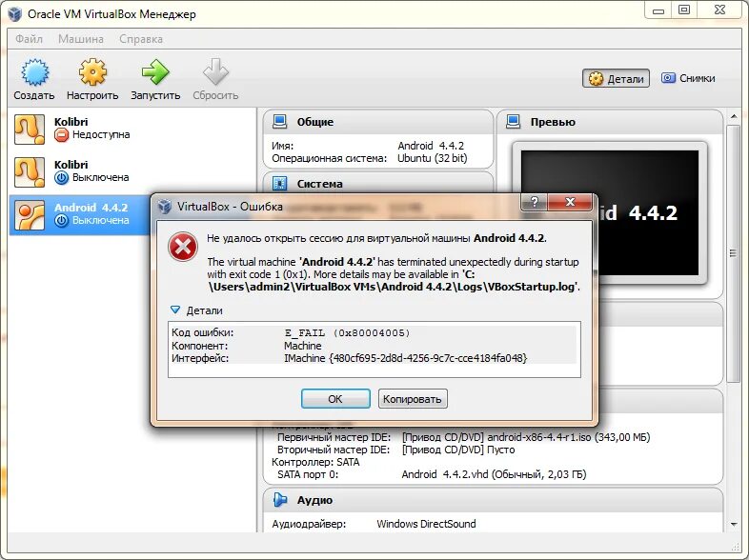Screen dimensions: 749x560
Task: Select the Android 4.4.2 machine entry
Action: click(81, 214)
